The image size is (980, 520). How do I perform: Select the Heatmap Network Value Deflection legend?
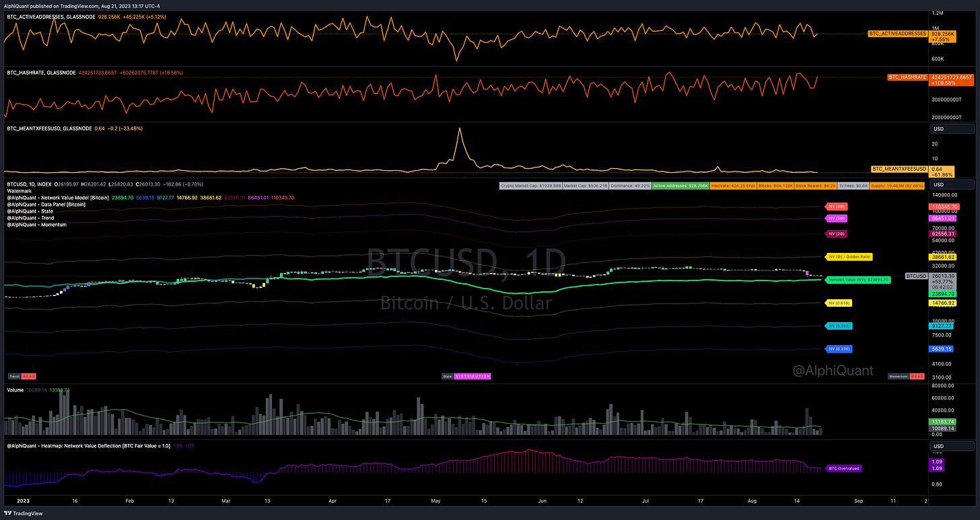(88, 446)
